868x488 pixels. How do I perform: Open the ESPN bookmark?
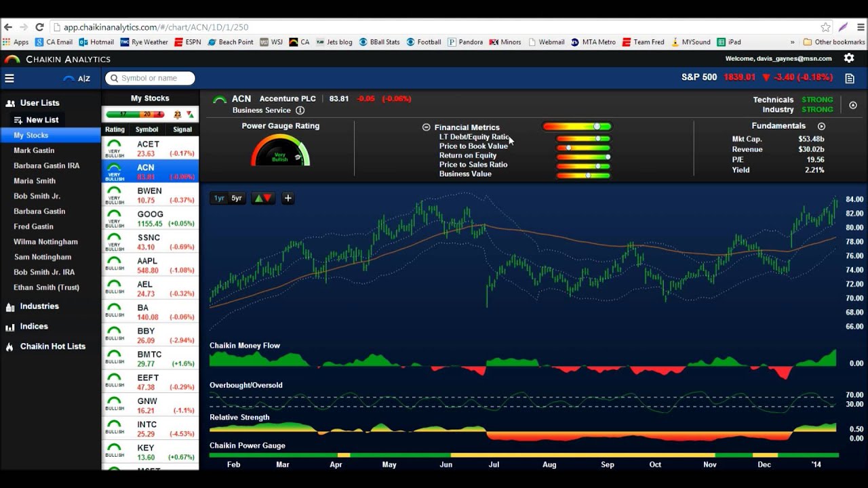188,42
